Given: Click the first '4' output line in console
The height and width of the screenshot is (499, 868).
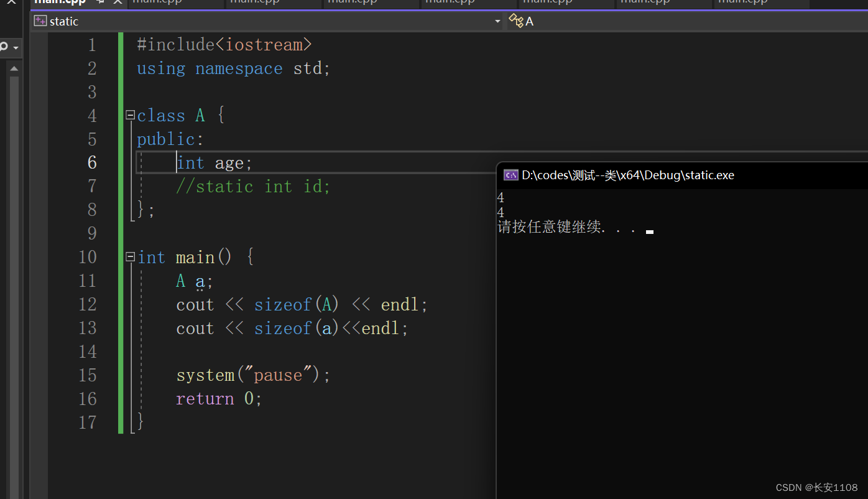Looking at the screenshot, I should point(501,198).
